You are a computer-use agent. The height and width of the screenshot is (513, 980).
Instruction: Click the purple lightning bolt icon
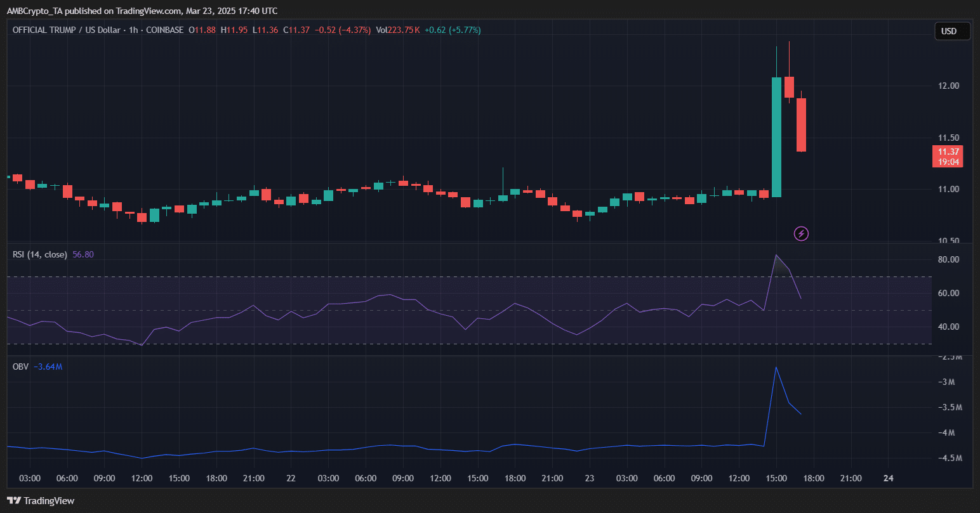[x=801, y=234]
